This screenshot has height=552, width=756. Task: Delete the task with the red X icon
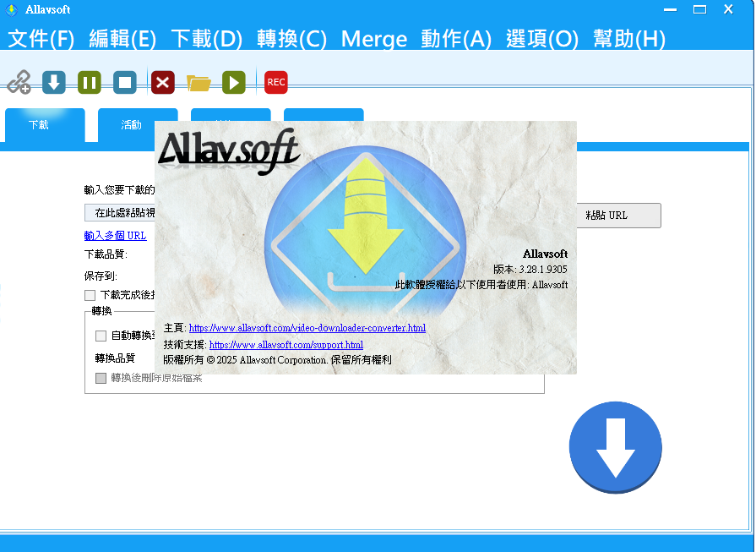click(x=163, y=83)
